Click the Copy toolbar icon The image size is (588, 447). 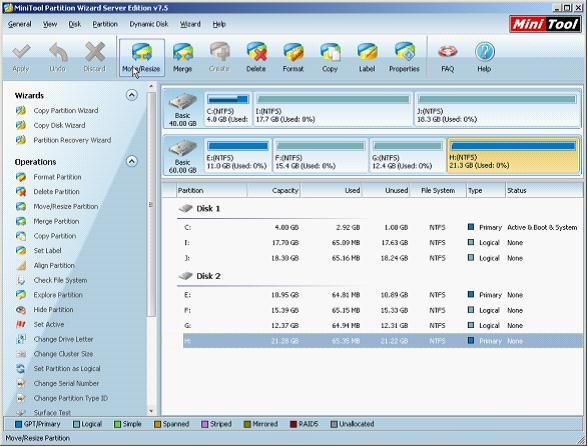(330, 57)
